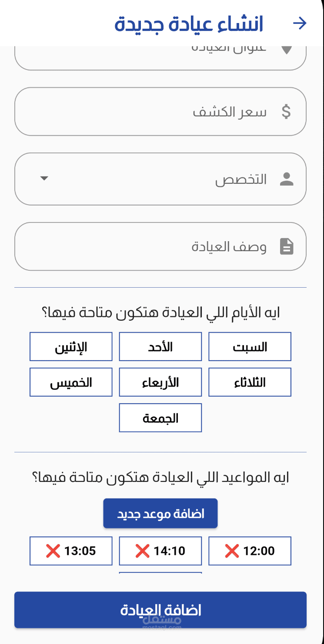This screenshot has width=324, height=644.
Task: Click the document icon beside وصف العيادة
Action: pyautogui.click(x=287, y=247)
